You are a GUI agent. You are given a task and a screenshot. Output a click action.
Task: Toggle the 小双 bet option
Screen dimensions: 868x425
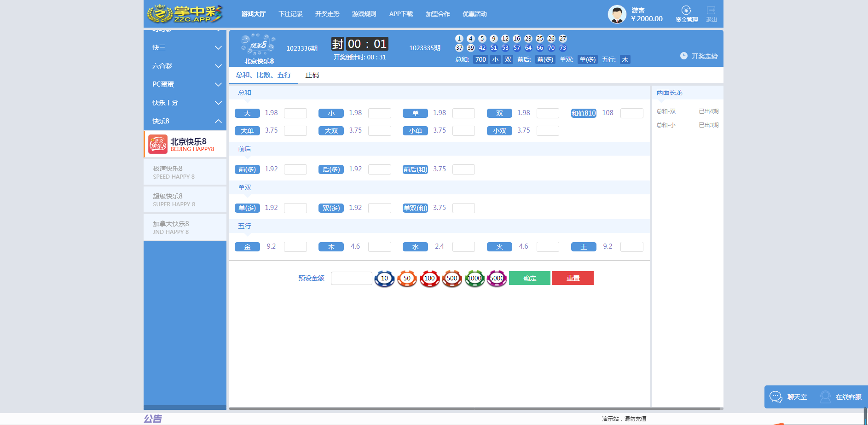tap(499, 131)
